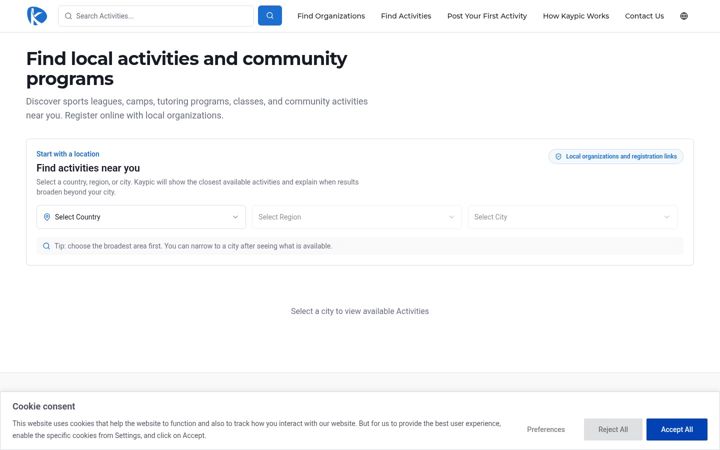Click the 'Start with a location' label
The image size is (720, 450).
point(68,154)
